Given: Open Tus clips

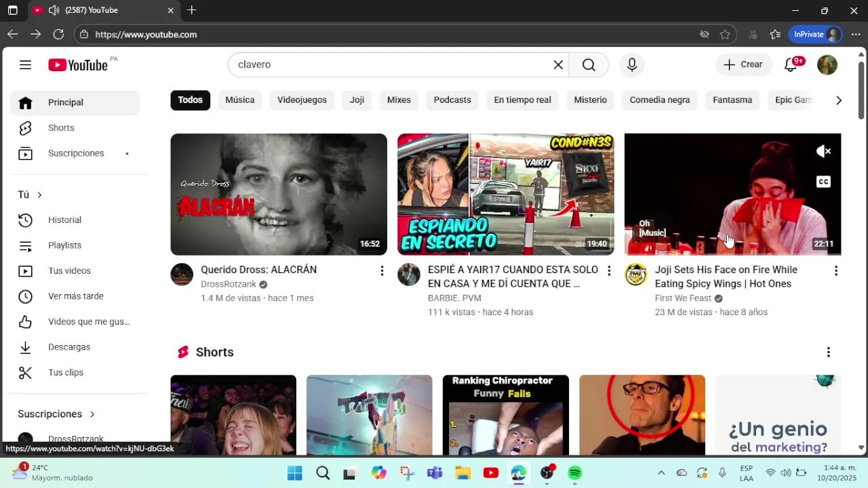Looking at the screenshot, I should pyautogui.click(x=75, y=372).
